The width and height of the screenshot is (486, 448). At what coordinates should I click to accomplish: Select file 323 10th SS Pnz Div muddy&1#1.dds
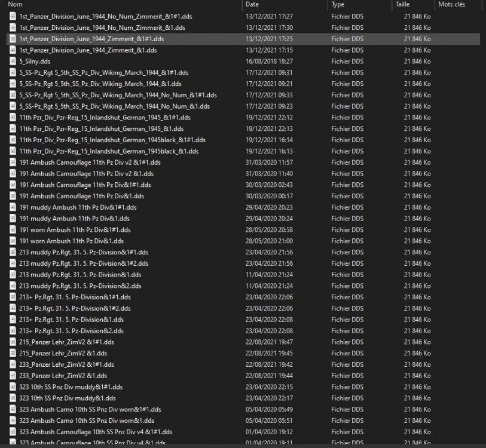pos(71,387)
